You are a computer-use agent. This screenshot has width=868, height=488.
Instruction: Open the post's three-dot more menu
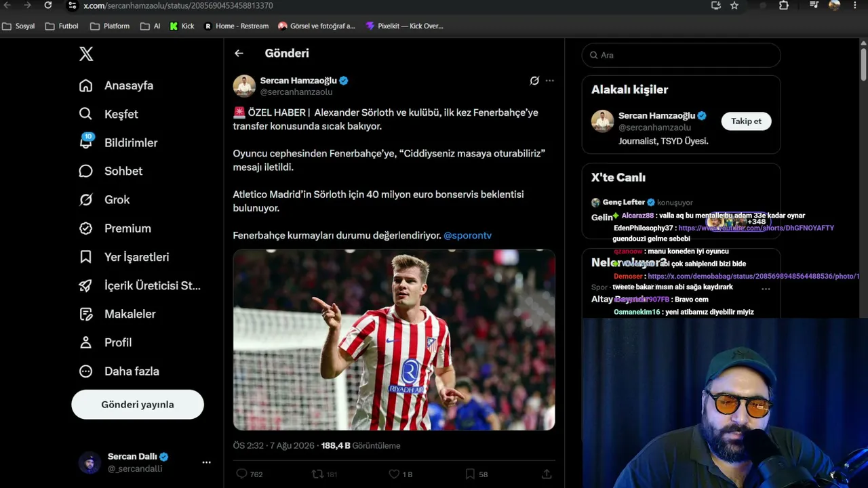[549, 81]
